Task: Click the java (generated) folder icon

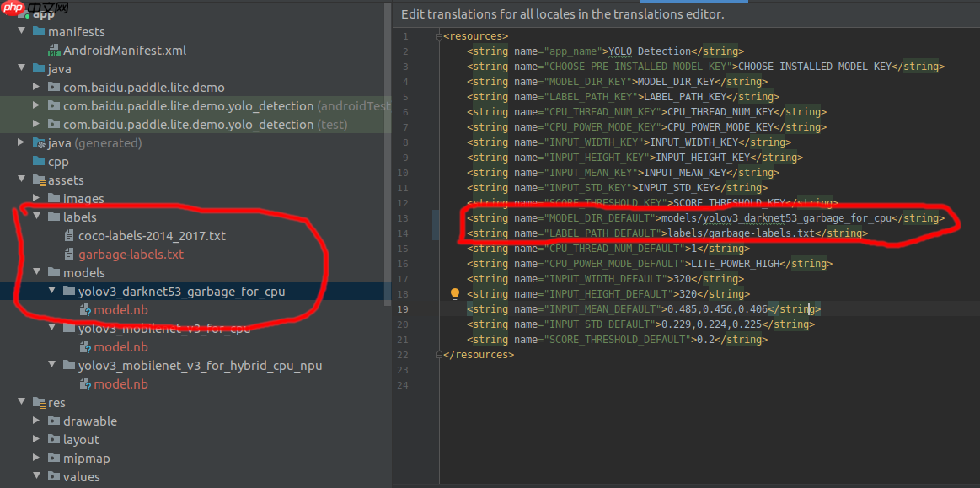Action: coord(39,143)
